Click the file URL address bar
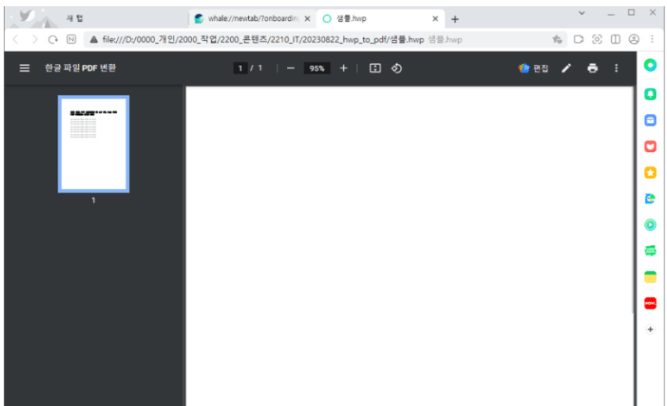 325,40
